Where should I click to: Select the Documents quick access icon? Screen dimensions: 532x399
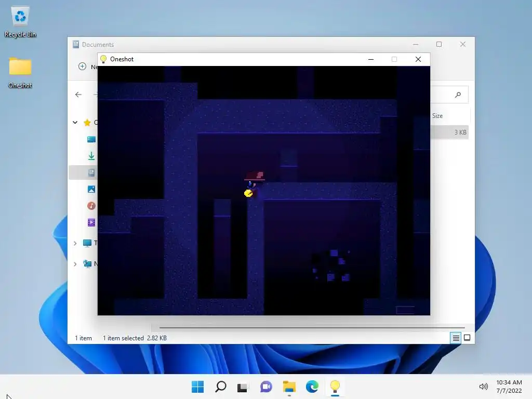coord(91,172)
